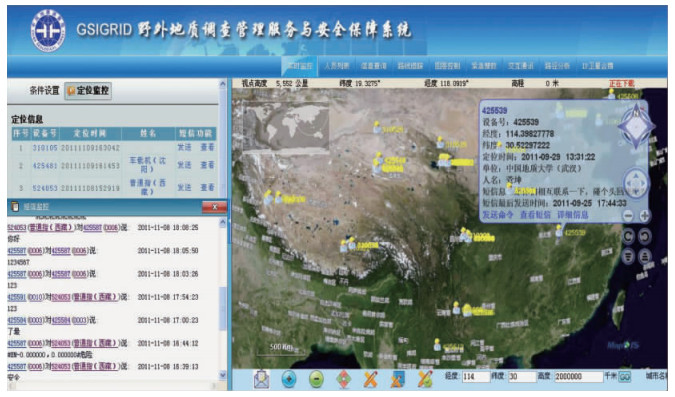Click the blue zoom-in globe icon

click(x=289, y=379)
